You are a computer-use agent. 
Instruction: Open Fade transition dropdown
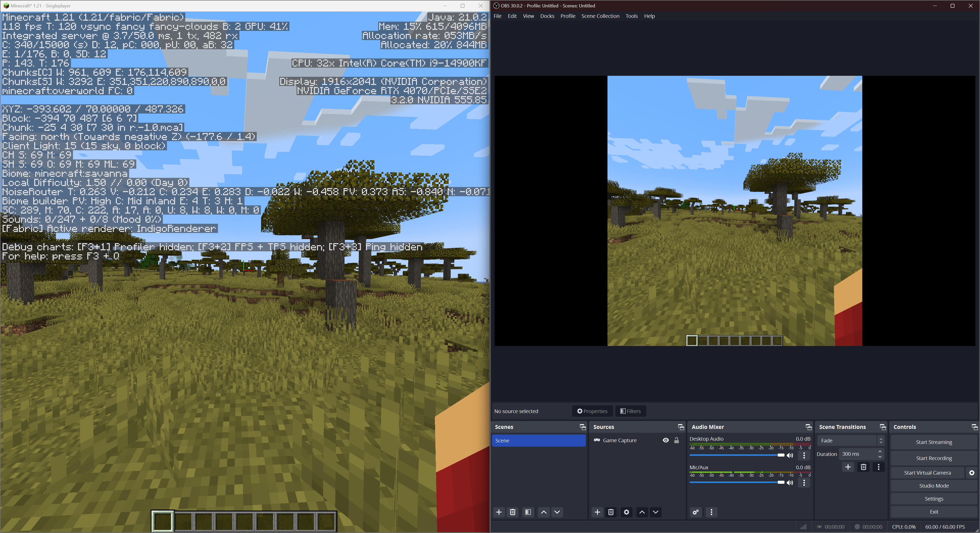click(x=850, y=441)
